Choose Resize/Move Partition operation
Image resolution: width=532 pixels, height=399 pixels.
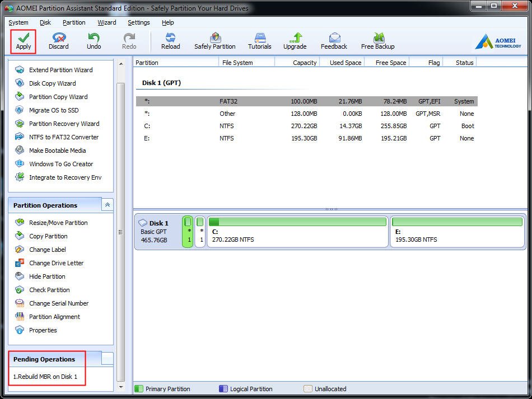coord(51,223)
